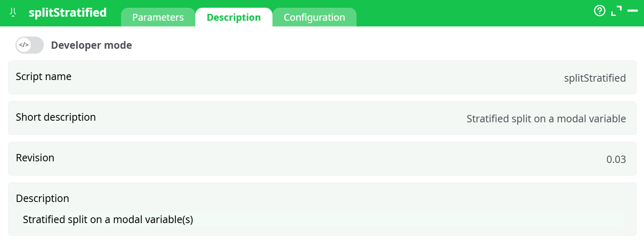Click the Developer mode label text
This screenshot has height=243, width=644.
tap(91, 45)
